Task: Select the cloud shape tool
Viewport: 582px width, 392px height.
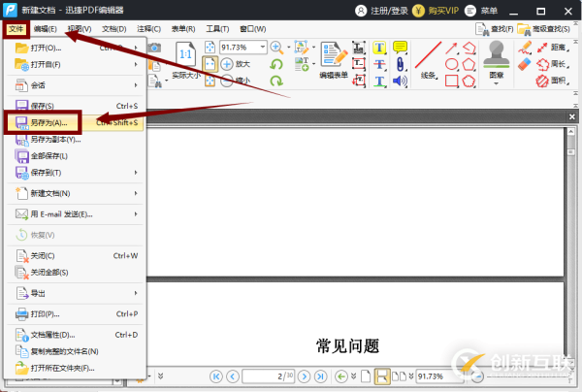Action: 469,81
